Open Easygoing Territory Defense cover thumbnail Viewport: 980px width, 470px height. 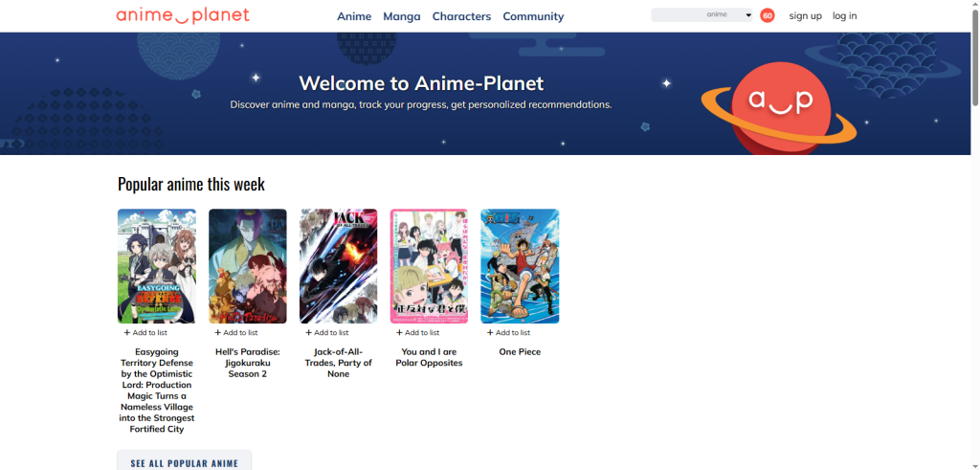[x=157, y=265]
